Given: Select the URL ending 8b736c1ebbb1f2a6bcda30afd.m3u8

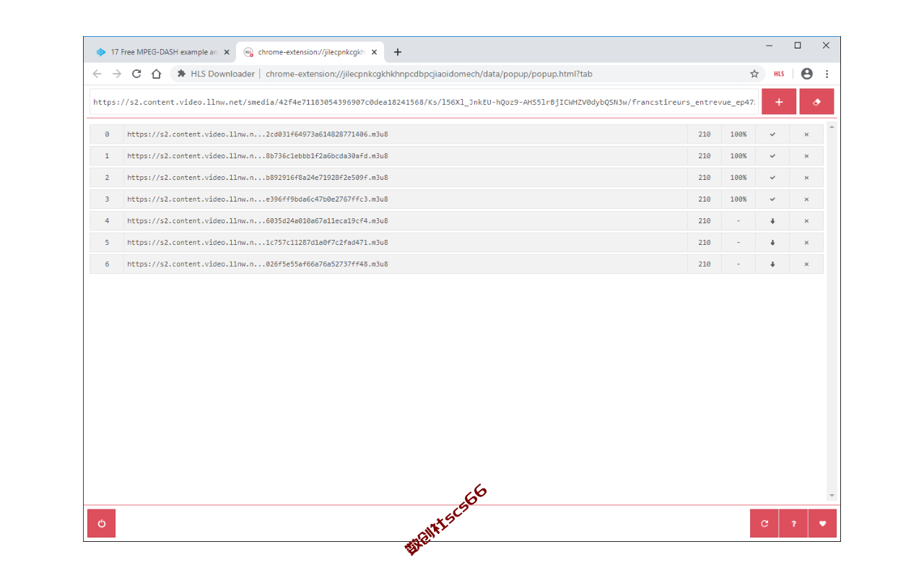Looking at the screenshot, I should [x=258, y=156].
